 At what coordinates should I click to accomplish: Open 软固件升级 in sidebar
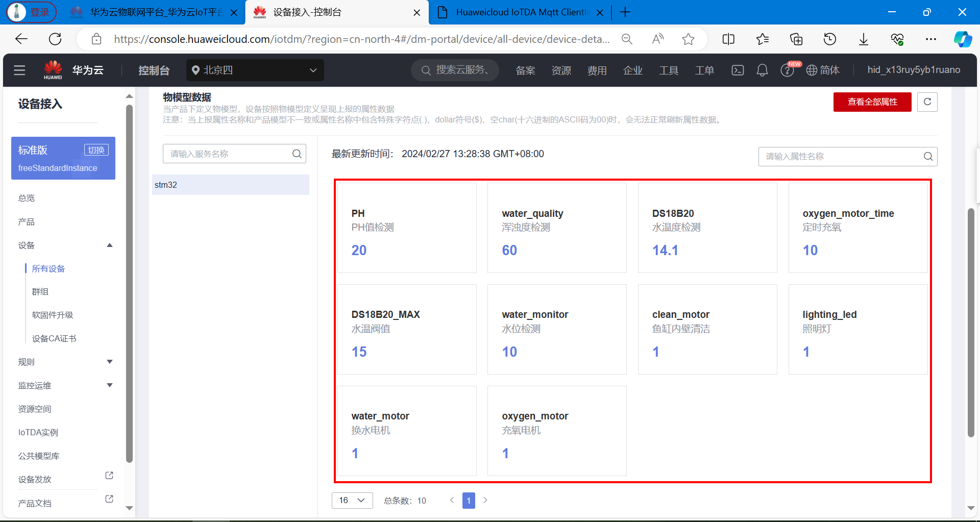53,315
